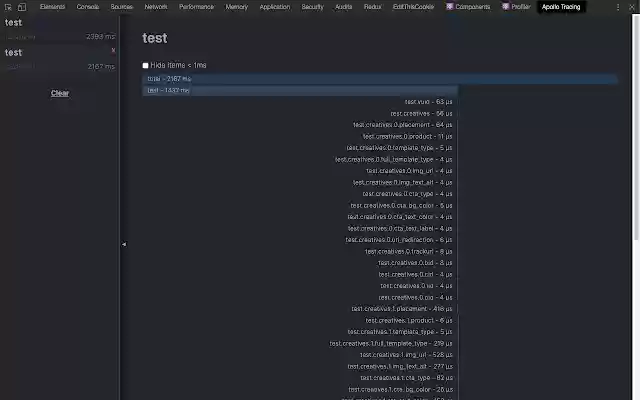Screen dimensions: 640x400
Task: Open the DevTools three-dot options menu
Action: pyautogui.click(x=618, y=7)
